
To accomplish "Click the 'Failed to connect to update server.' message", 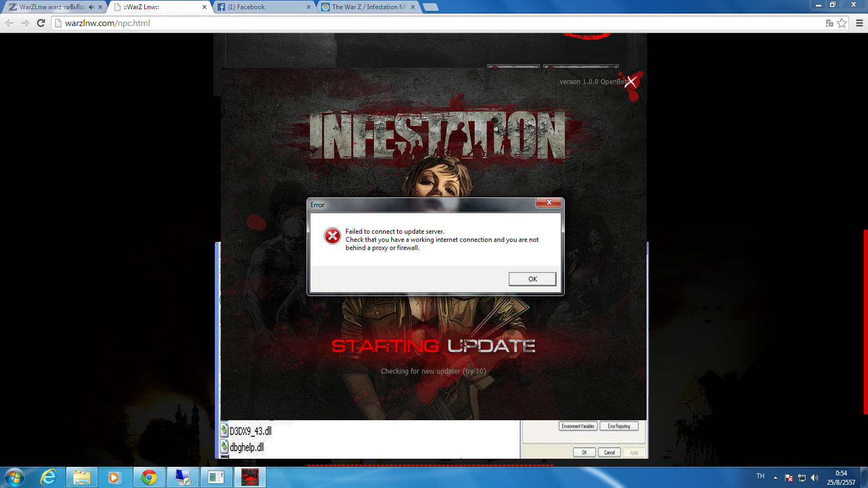I will (395, 232).
